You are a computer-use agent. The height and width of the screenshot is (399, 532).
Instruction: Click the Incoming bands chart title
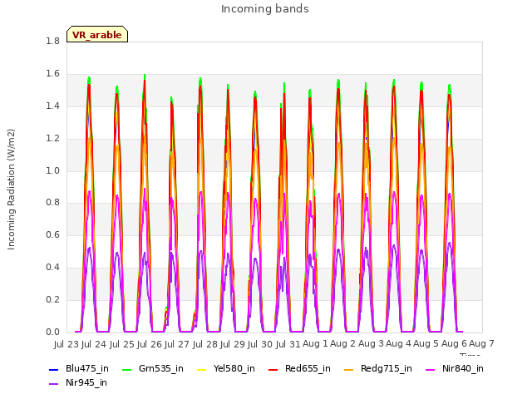(265, 9)
